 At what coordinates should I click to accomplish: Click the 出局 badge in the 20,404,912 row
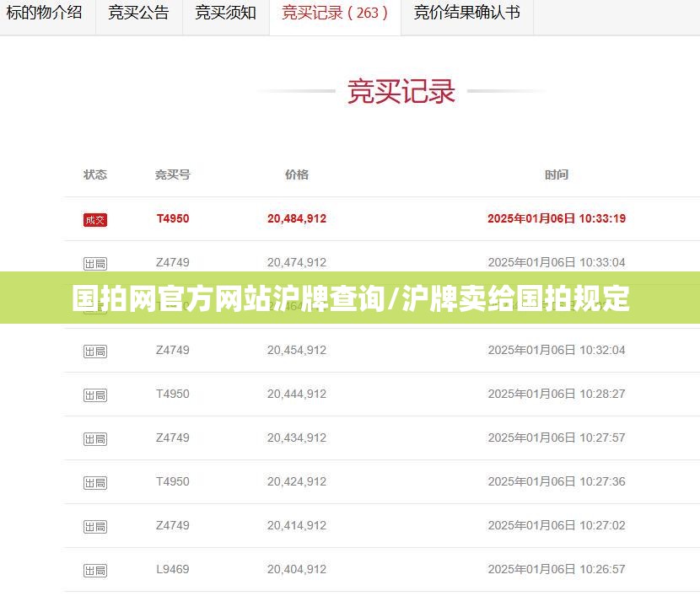click(x=95, y=571)
